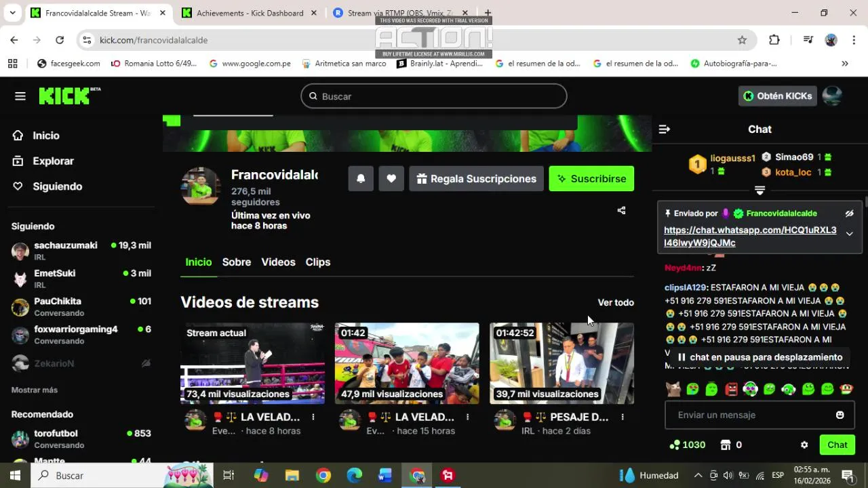This screenshot has width=868, height=488.
Task: Open Task View on the taskbar
Action: pyautogui.click(x=229, y=475)
